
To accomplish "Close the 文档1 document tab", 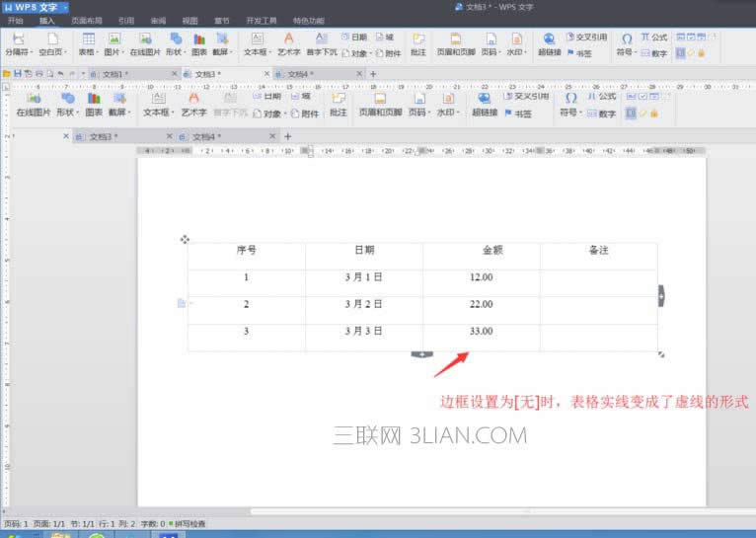I will [175, 74].
